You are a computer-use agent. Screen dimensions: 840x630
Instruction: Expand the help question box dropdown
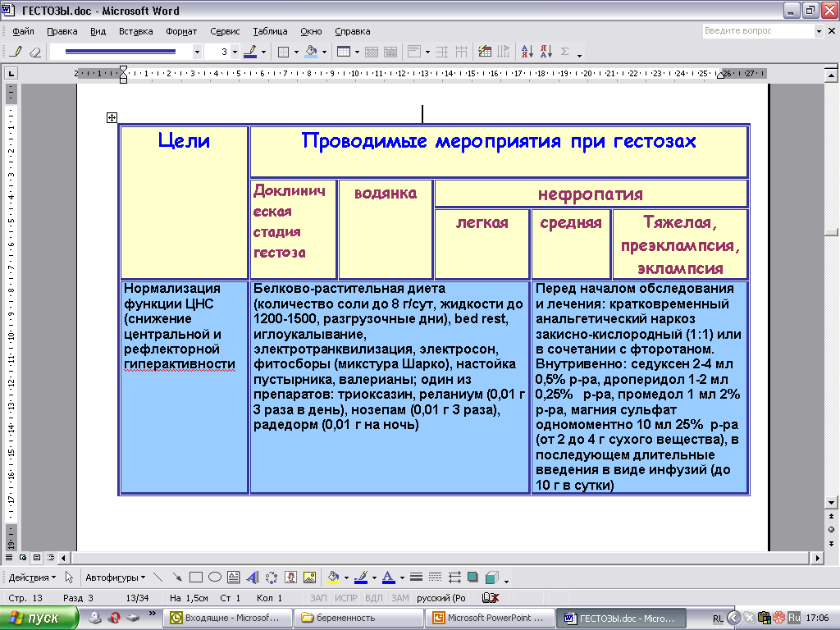pyautogui.click(x=819, y=31)
